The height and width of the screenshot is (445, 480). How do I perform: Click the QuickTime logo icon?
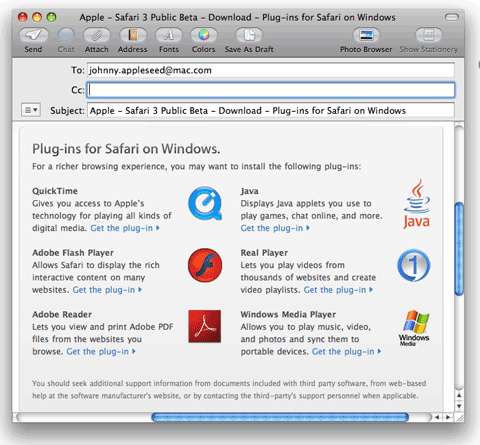[205, 203]
